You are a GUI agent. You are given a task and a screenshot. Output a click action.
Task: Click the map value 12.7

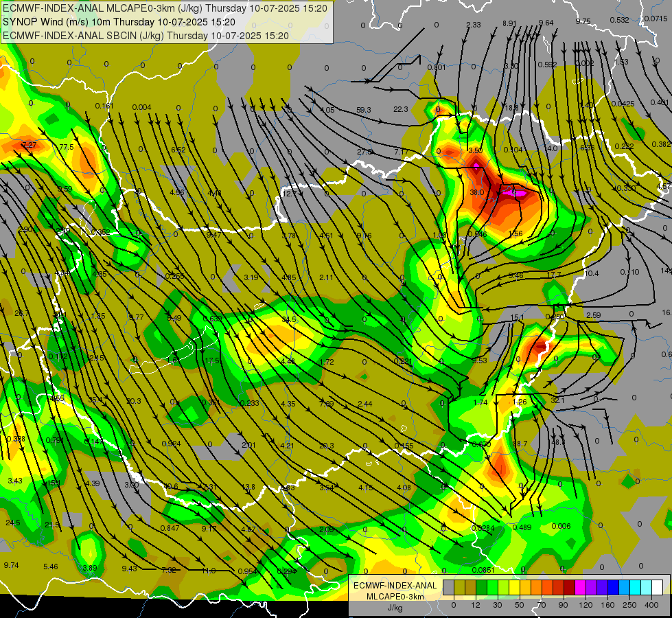(x=289, y=194)
